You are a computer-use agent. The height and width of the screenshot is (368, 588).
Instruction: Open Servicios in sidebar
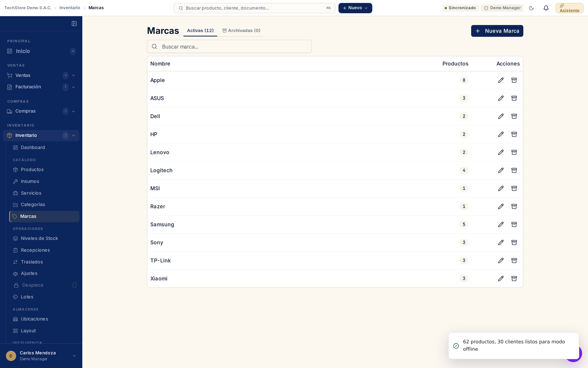[x=44, y=193]
